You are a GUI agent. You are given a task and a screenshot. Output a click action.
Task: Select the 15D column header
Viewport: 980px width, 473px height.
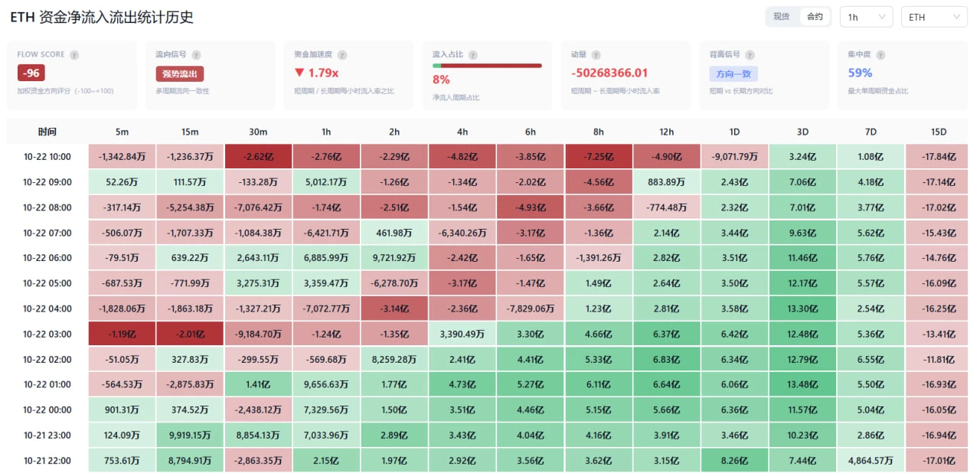point(939,132)
